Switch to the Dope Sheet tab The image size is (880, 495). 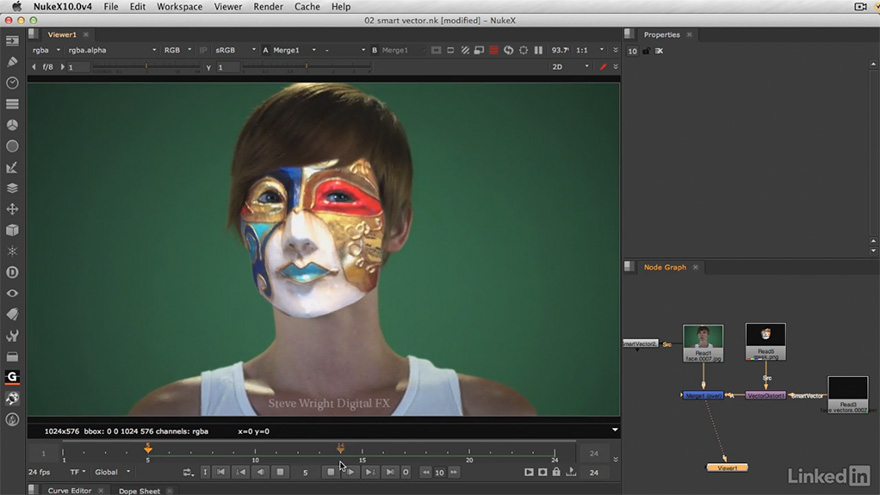pyautogui.click(x=139, y=491)
